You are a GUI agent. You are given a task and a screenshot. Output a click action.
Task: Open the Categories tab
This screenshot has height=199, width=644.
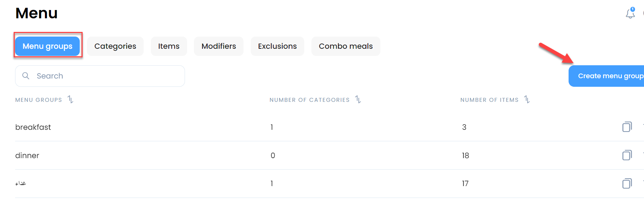[x=115, y=46]
